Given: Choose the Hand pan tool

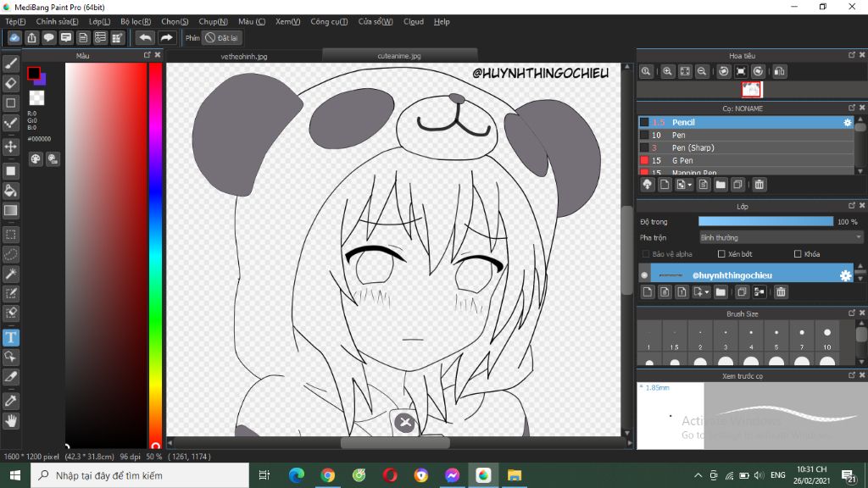Looking at the screenshot, I should click(10, 421).
